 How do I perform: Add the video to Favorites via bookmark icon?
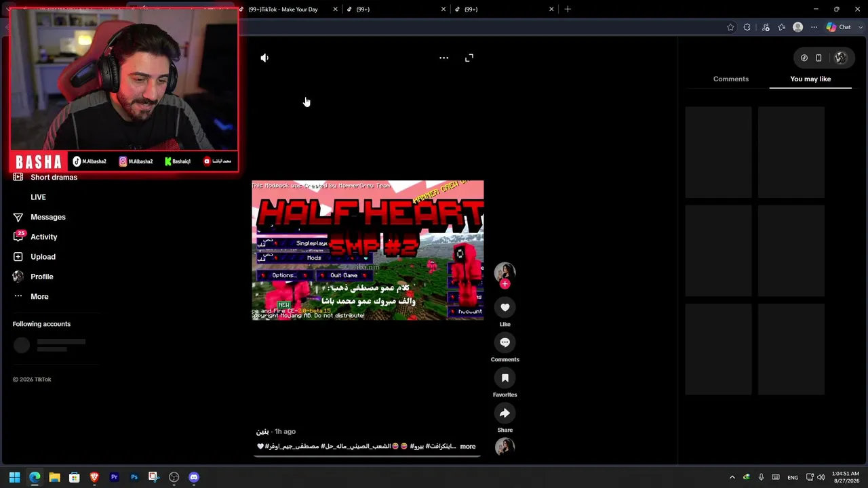point(505,378)
